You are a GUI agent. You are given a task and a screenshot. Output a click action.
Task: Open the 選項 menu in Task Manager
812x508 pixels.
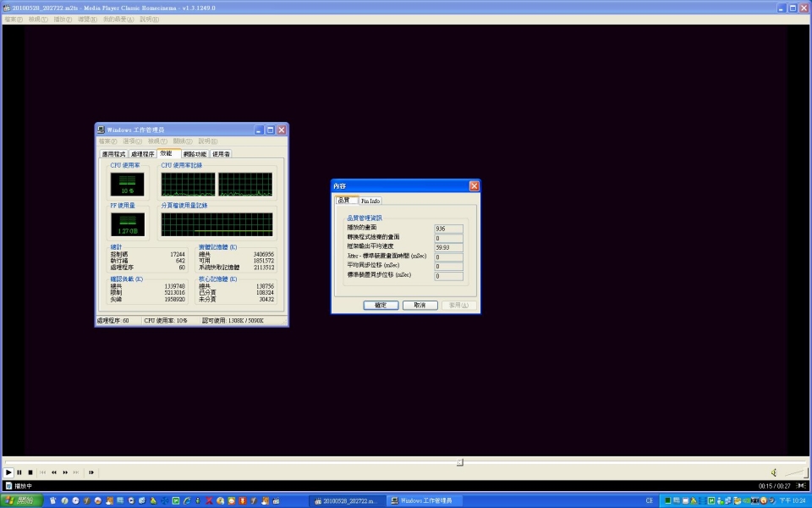[x=131, y=141]
